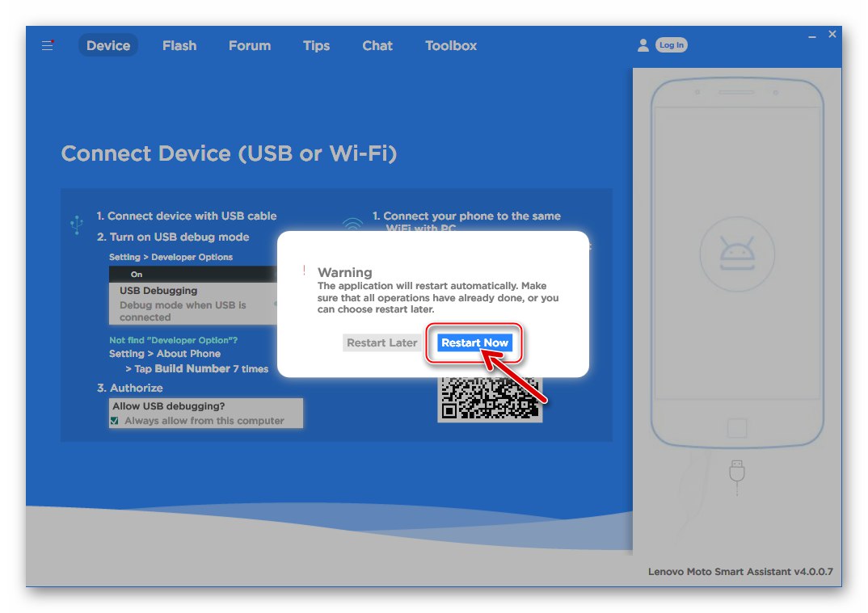Click 'Not find "Developer Option"?' text
The height and width of the screenshot is (613, 868).
click(x=173, y=340)
